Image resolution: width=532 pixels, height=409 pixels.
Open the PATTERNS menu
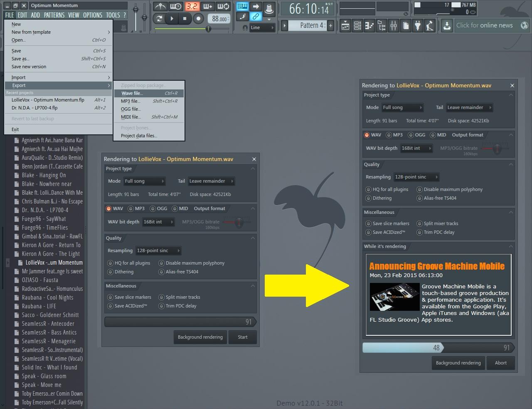tap(54, 15)
